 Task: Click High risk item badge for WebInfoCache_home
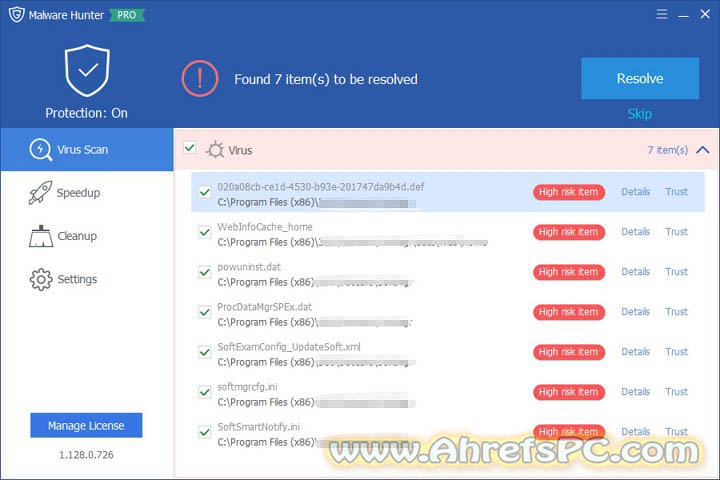click(568, 232)
